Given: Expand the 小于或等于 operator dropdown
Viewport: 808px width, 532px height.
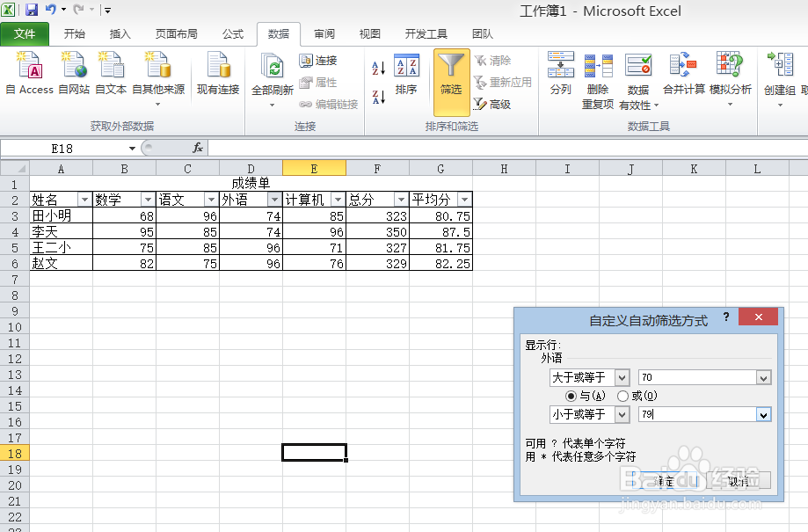Looking at the screenshot, I should click(x=622, y=414).
